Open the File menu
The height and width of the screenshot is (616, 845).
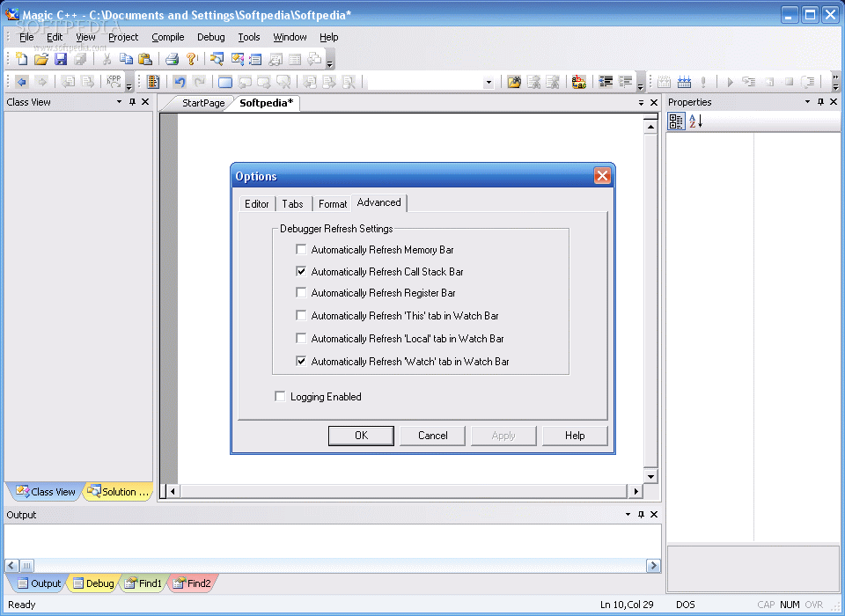pos(26,37)
